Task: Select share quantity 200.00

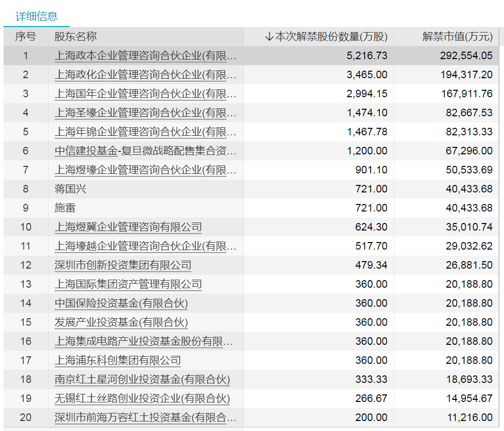Action: point(371,417)
